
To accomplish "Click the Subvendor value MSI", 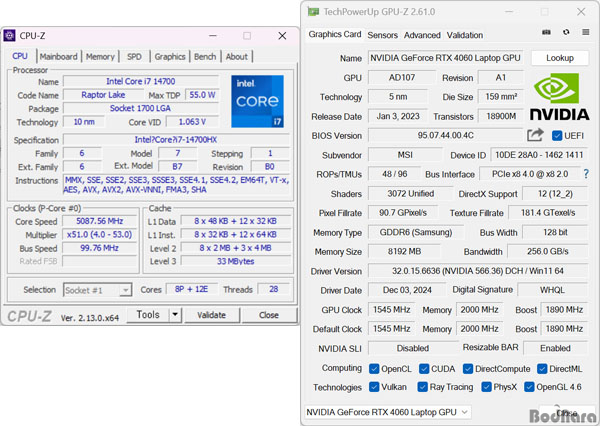I will [x=405, y=155].
